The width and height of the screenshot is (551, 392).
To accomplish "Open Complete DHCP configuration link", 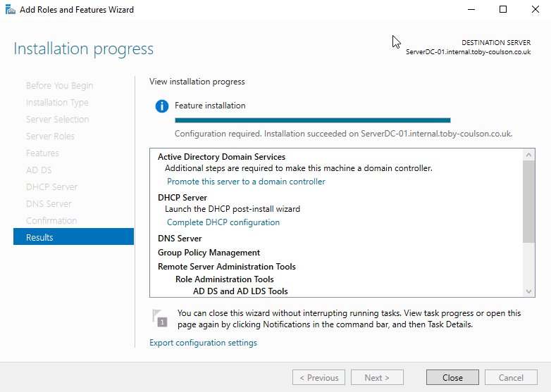I will coord(223,222).
